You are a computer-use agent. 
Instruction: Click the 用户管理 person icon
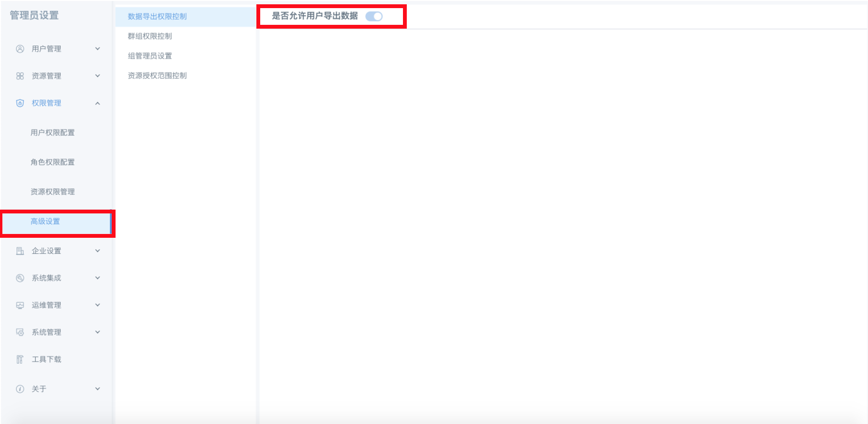(x=20, y=49)
